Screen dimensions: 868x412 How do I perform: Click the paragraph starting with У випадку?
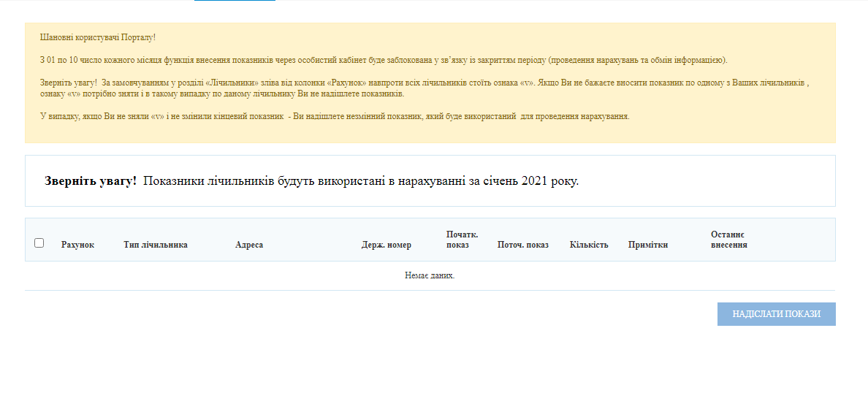(x=335, y=116)
